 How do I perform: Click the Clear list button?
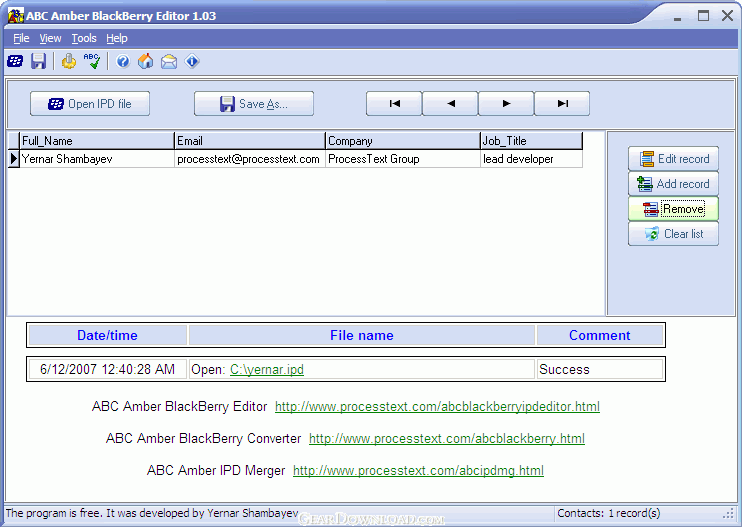coord(673,234)
